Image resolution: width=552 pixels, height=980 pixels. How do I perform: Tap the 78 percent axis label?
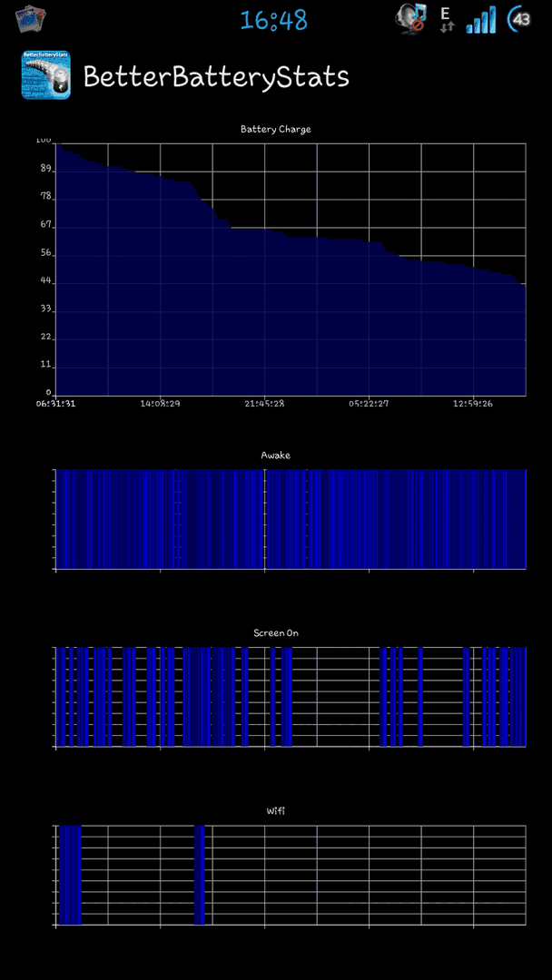(x=44, y=198)
